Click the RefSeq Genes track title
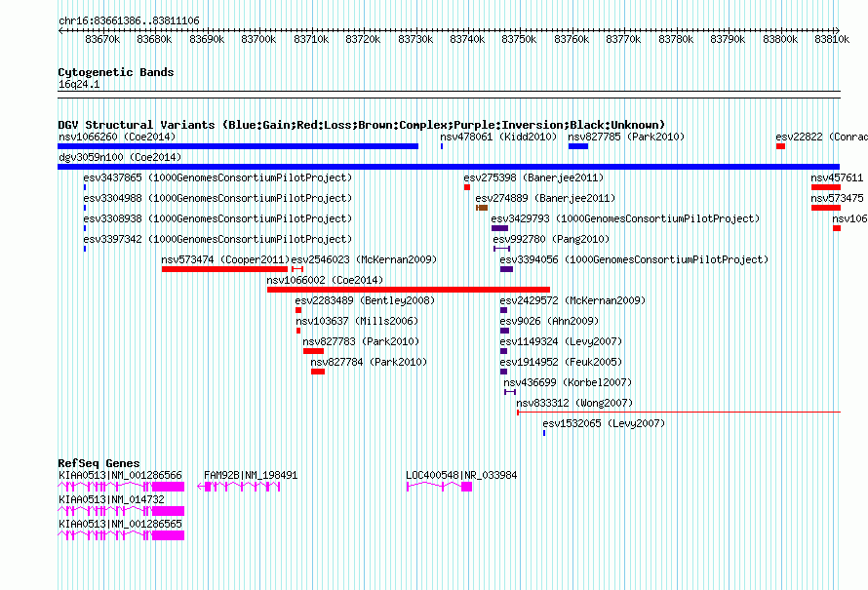 point(99,463)
